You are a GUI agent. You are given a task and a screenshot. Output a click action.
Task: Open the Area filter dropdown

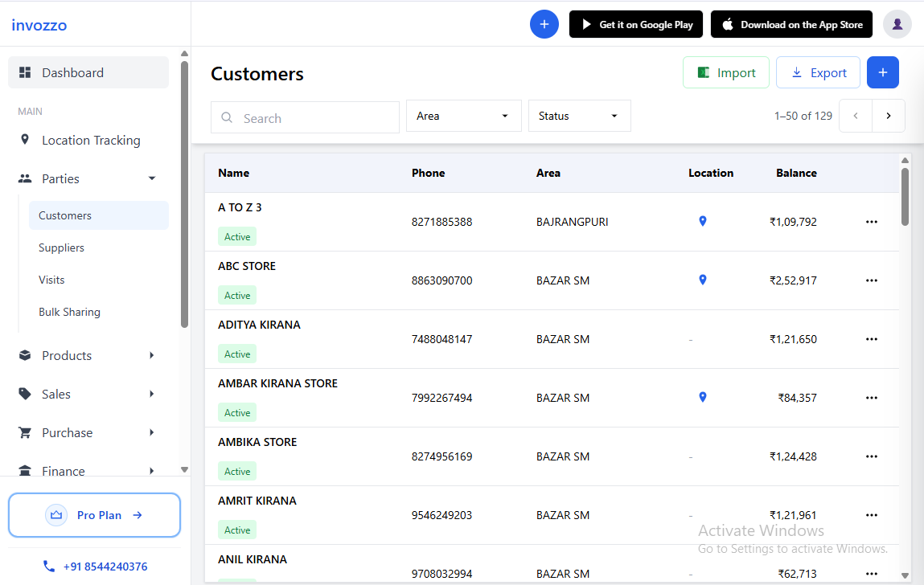463,116
